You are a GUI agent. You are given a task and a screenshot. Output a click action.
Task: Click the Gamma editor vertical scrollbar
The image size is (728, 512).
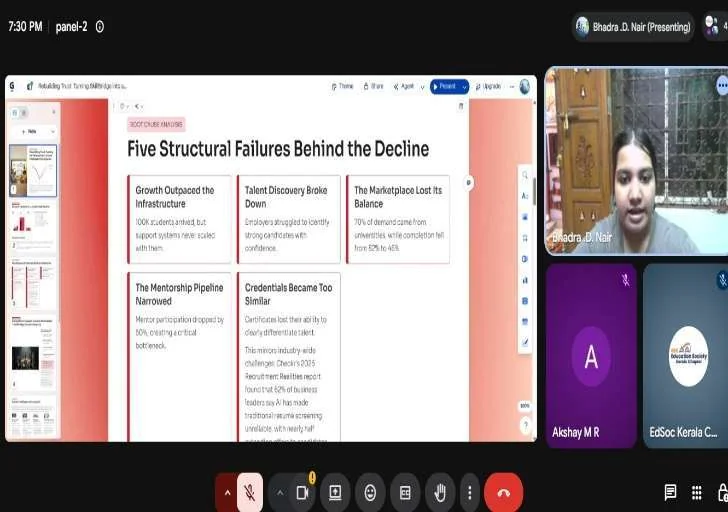(x=534, y=191)
